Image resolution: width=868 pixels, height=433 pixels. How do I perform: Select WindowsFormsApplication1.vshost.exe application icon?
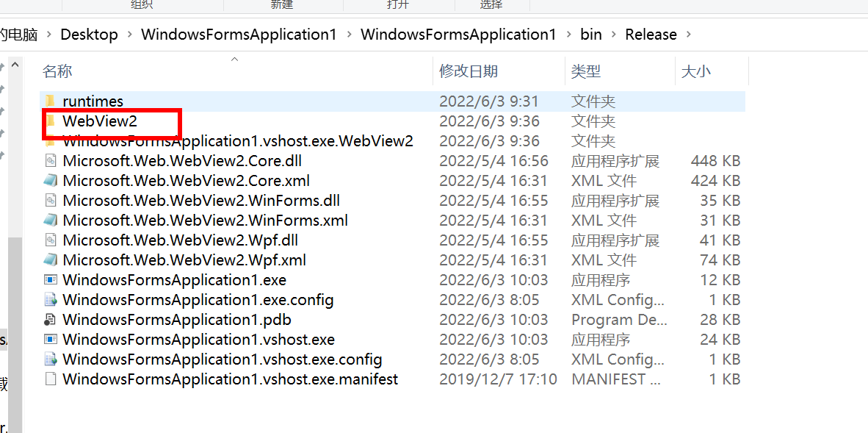tap(51, 340)
